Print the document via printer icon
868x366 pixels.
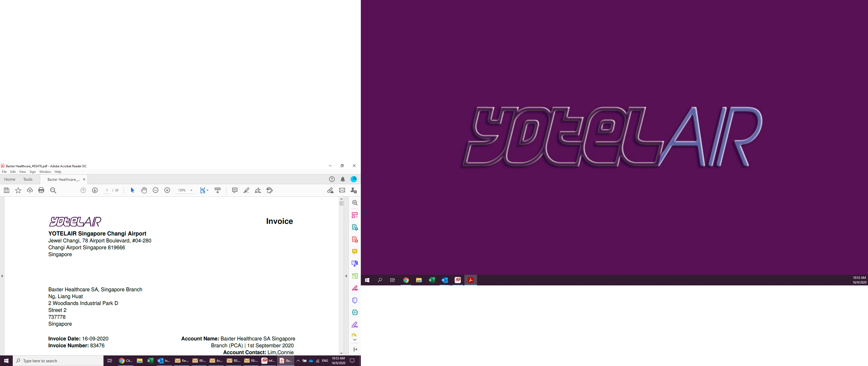click(x=41, y=191)
